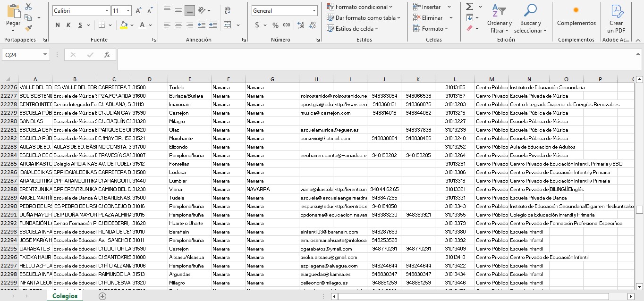Click the AutoSum sigma icon
Viewport: 644px width, 301px height.
[x=470, y=7]
